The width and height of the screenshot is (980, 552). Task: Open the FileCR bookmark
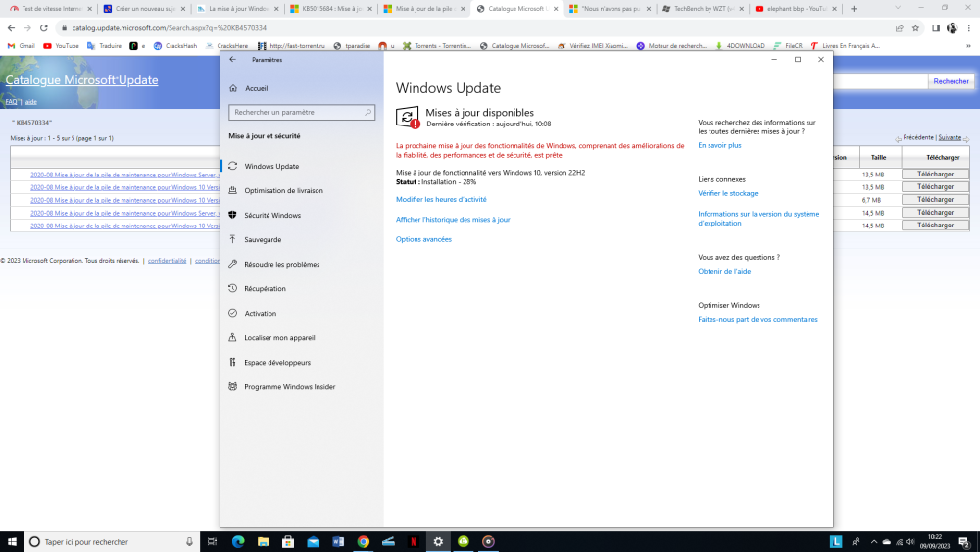click(788, 46)
